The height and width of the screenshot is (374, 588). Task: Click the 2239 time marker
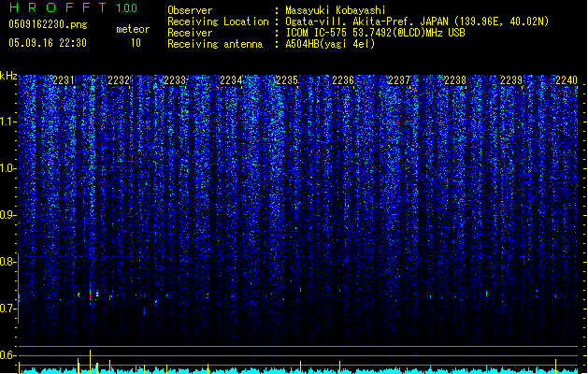511,80
